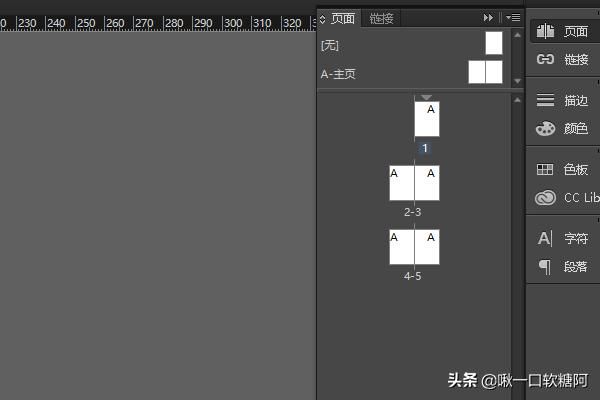Screen dimensions: 600x400
Task: Select the right page of spread 2-3
Action: [427, 183]
